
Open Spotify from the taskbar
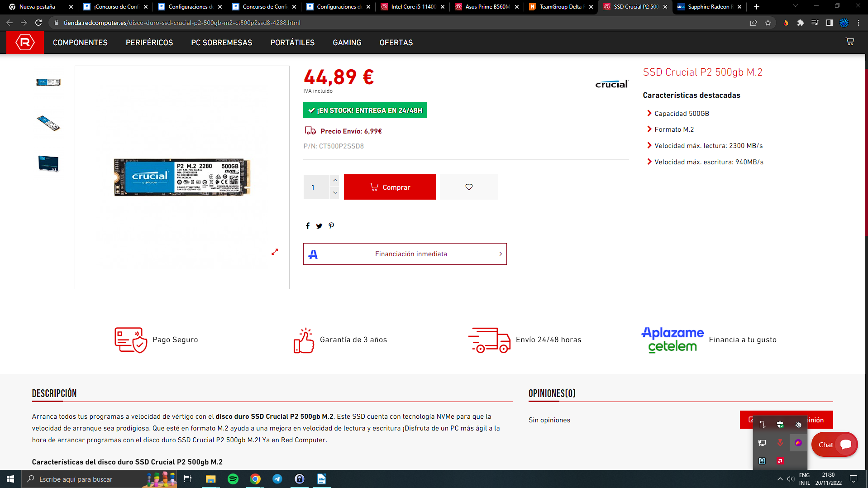(233, 479)
